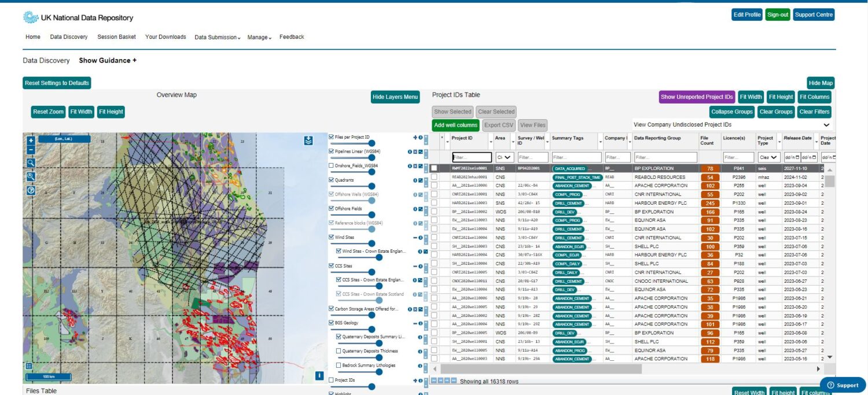Click the Reset Settings to Defaults button
The height and width of the screenshot is (395, 868).
click(x=56, y=83)
